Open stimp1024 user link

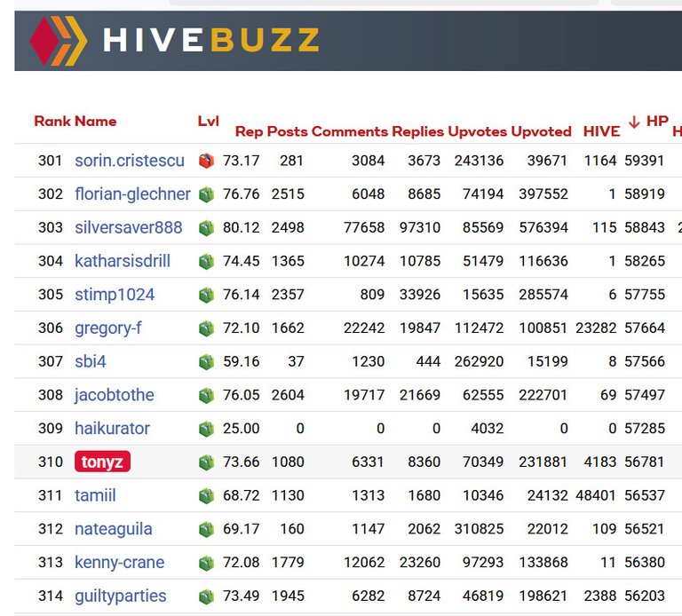point(115,295)
